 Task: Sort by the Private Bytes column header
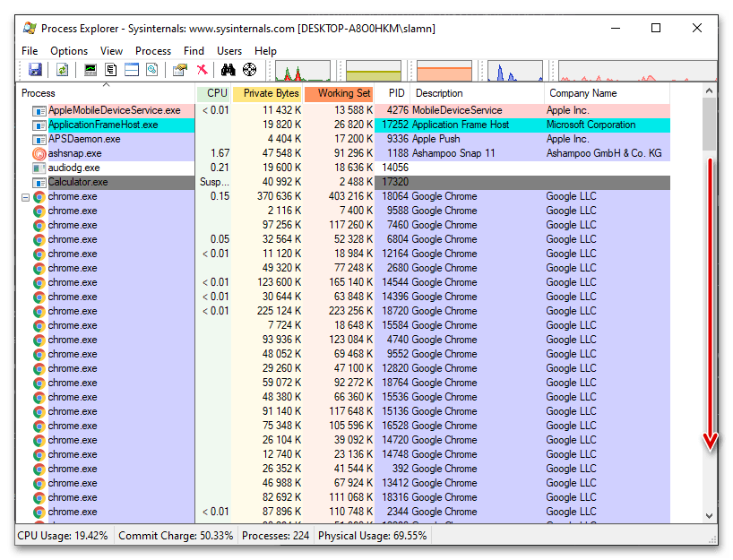tap(267, 93)
